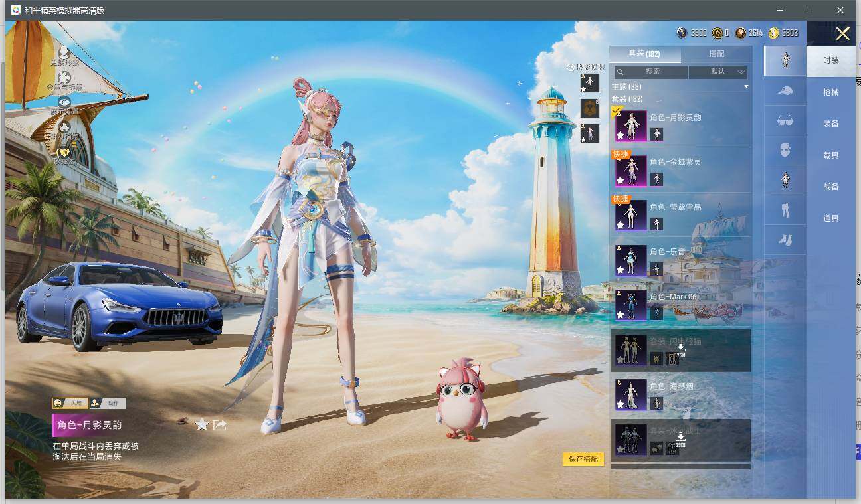This screenshot has width=861, height=504.
Task: Click the emulator logo in the title bar
Action: [x=15, y=10]
